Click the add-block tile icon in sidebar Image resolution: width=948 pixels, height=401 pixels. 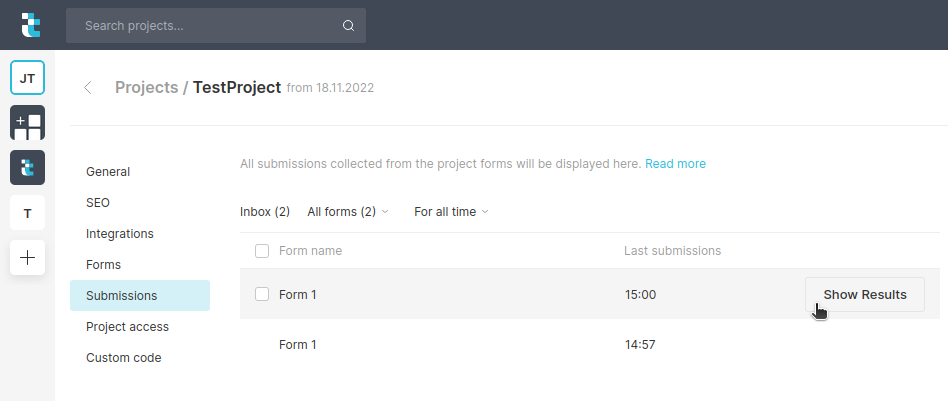[x=27, y=123]
